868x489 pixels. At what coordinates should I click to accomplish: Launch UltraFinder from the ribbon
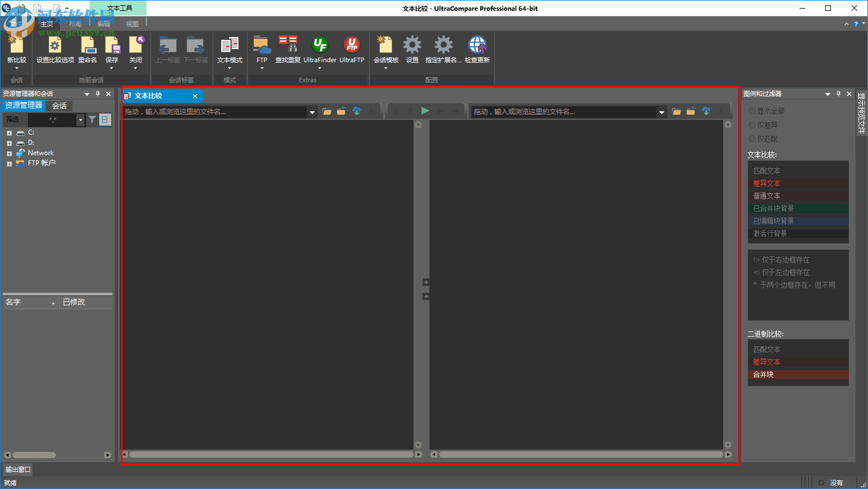pos(320,50)
